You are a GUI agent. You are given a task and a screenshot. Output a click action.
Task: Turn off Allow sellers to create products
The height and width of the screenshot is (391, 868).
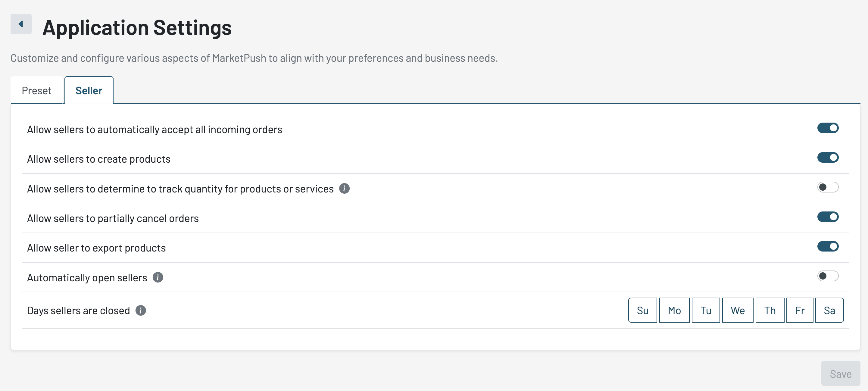828,158
